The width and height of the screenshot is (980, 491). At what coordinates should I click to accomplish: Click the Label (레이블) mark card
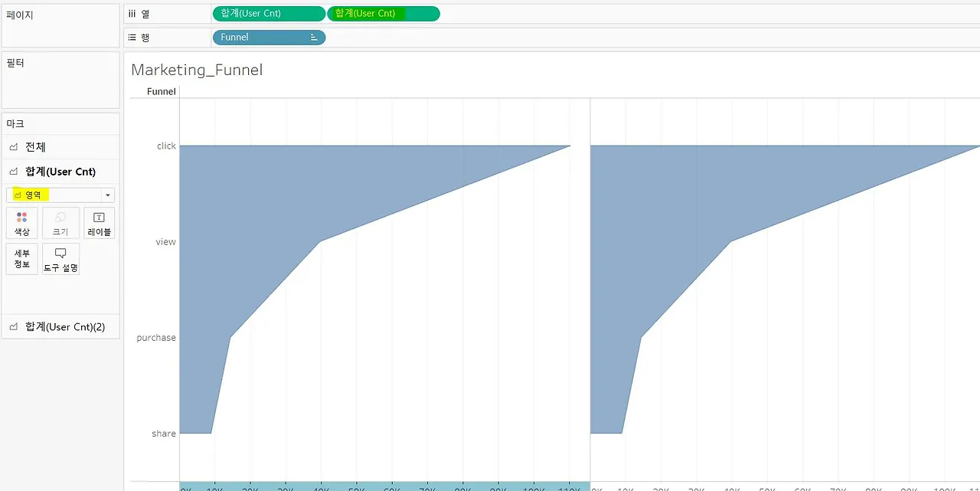(99, 223)
